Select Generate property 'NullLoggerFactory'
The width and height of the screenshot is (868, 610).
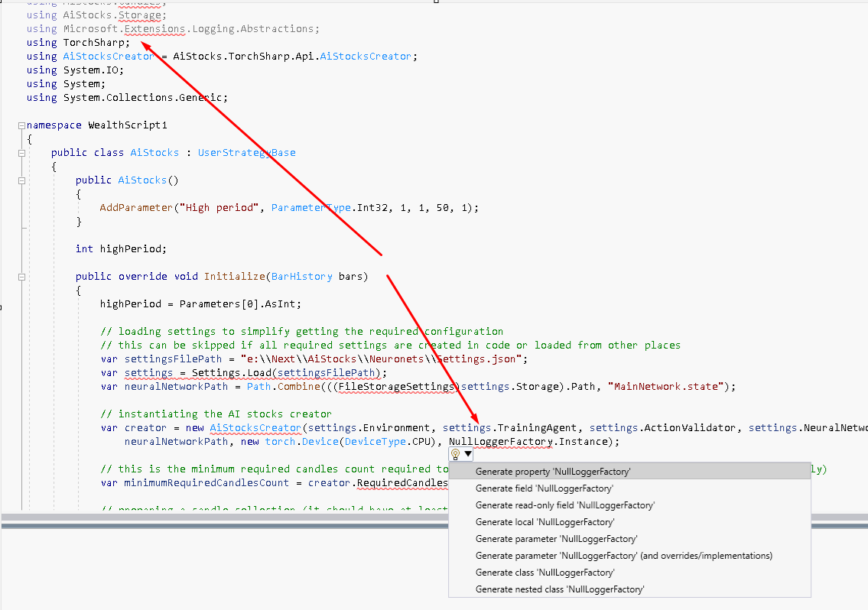tap(552, 472)
